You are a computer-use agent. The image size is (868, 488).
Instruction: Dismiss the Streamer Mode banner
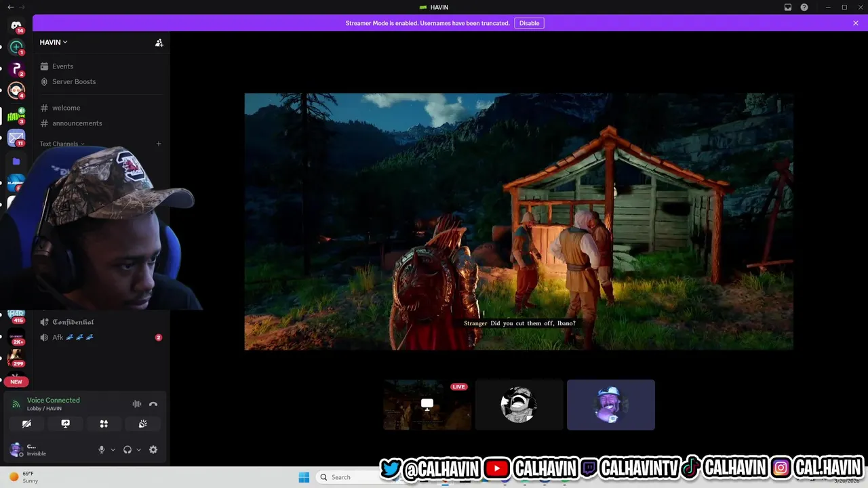click(x=856, y=23)
